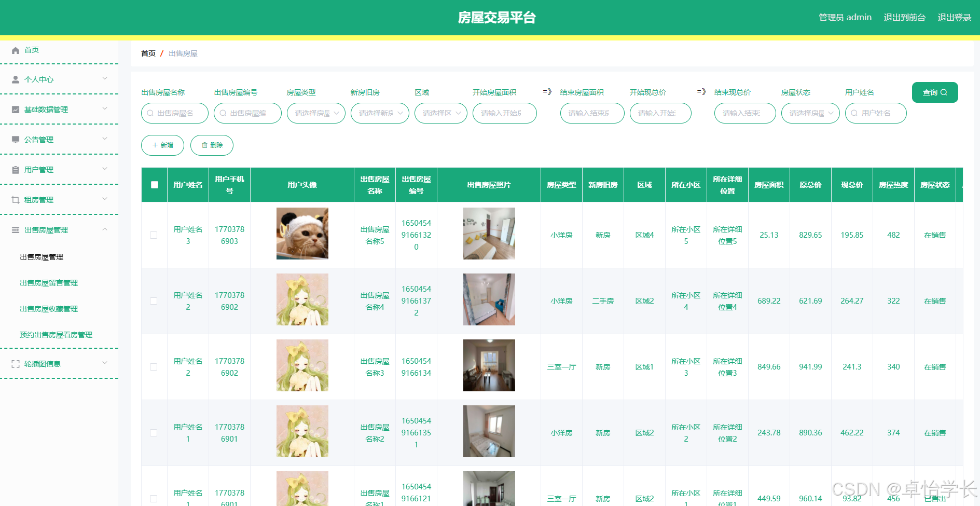The height and width of the screenshot is (506, 980).
Task: Check the row for 出售房屋名称5
Action: [x=154, y=235]
